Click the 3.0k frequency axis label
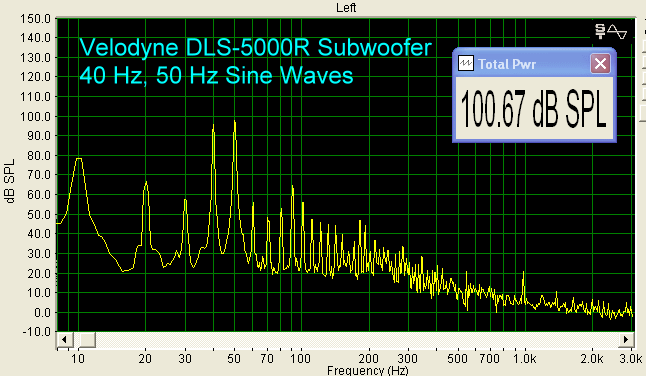 click(631, 359)
